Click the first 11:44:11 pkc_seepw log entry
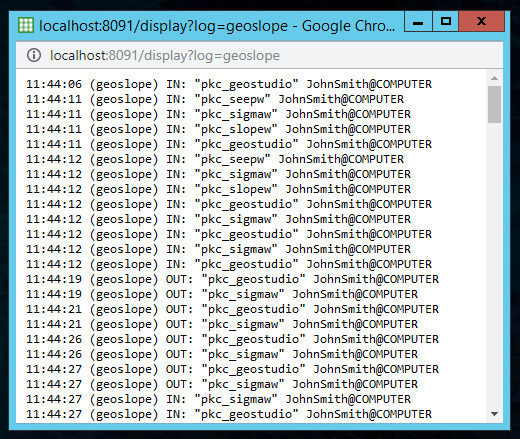This screenshot has height=439, width=520. (x=215, y=99)
